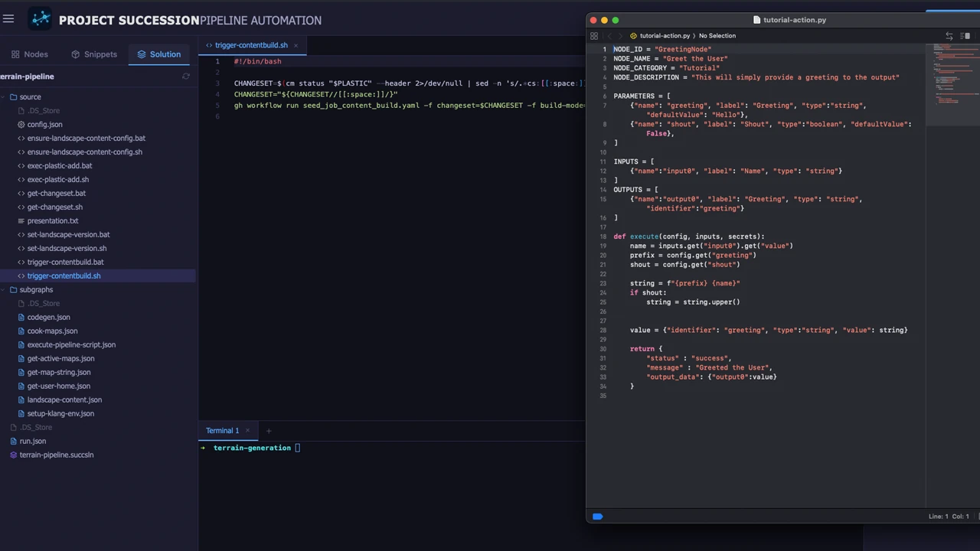Open execute-pipeline-script.json
The width and height of the screenshot is (980, 551).
(x=71, y=345)
